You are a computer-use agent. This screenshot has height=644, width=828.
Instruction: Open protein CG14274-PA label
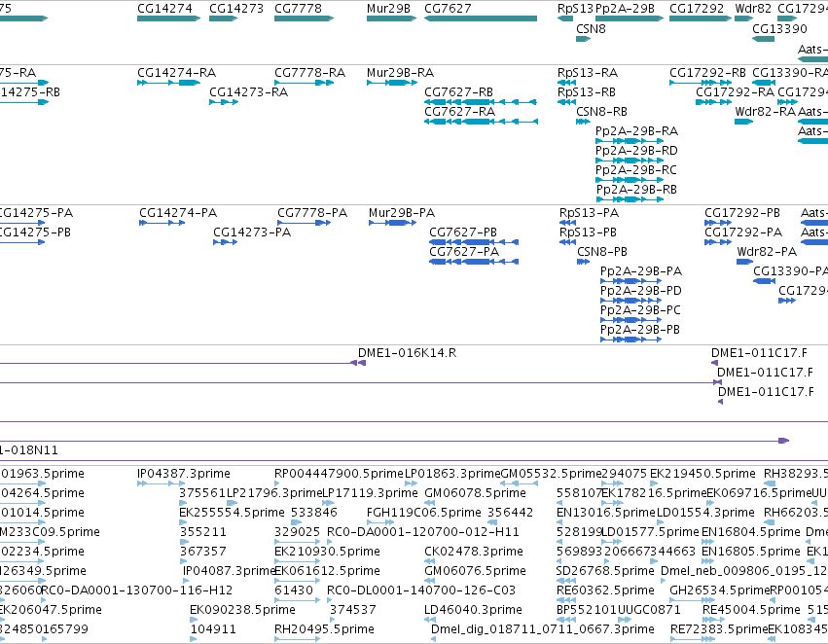(178, 213)
